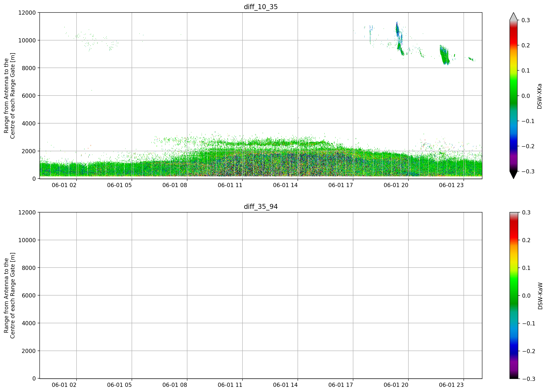The width and height of the screenshot is (547, 392).
Task: Click the top colorbar's black lower arrow
Action: [513, 175]
